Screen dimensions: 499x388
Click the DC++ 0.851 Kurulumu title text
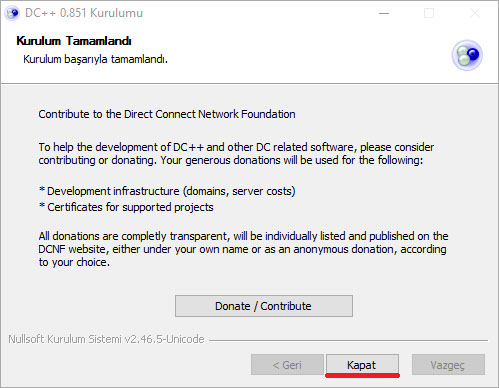[84, 13]
